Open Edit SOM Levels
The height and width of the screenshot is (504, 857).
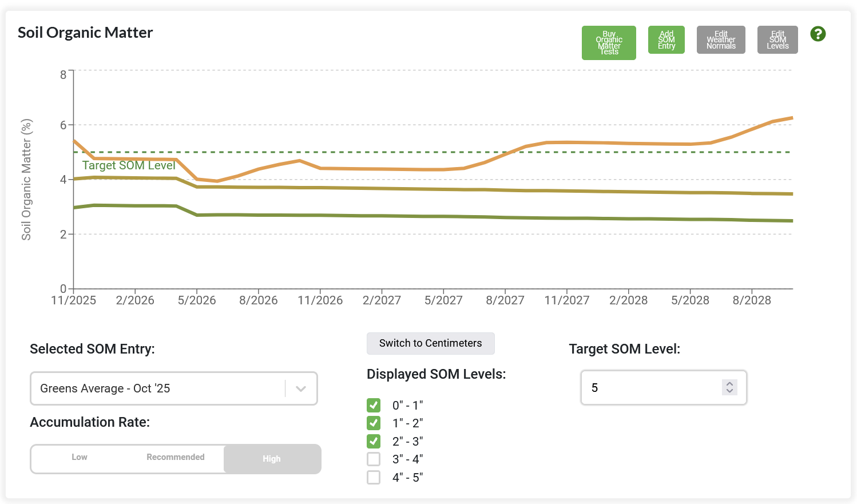point(777,40)
